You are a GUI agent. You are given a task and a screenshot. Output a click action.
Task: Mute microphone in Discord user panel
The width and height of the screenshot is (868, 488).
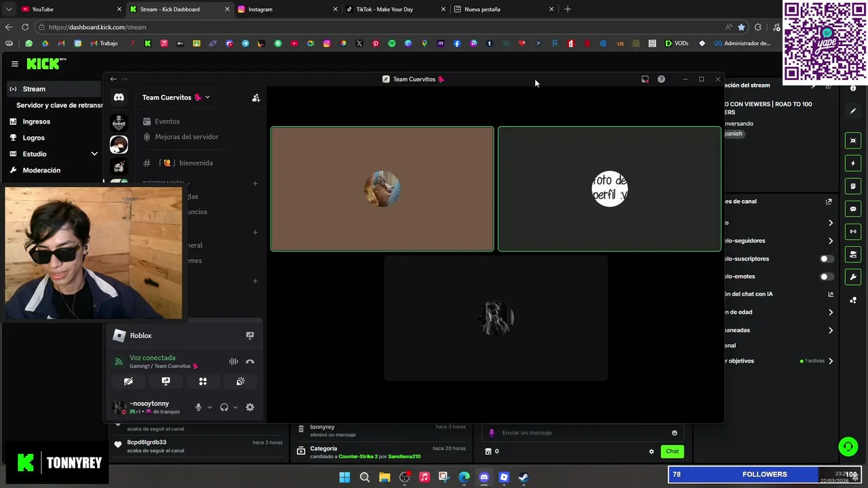coord(198,407)
